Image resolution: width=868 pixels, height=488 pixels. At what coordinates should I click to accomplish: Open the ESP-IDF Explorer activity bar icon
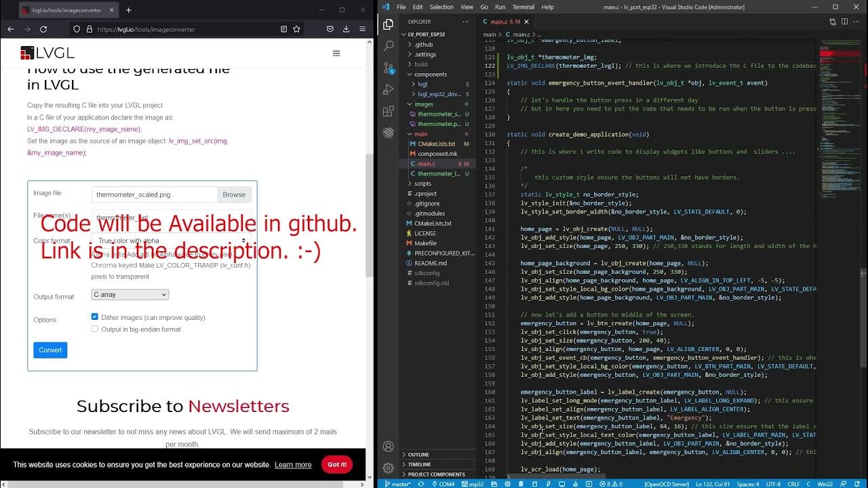tap(388, 133)
